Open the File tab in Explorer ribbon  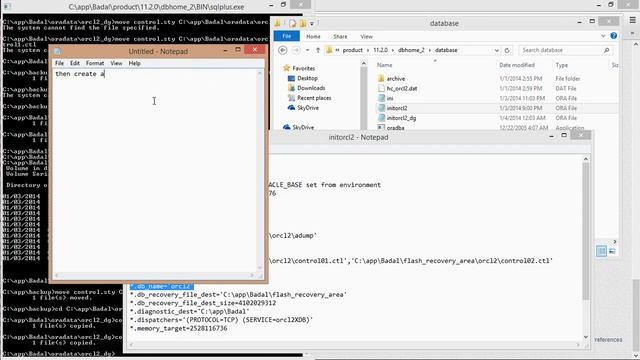287,36
